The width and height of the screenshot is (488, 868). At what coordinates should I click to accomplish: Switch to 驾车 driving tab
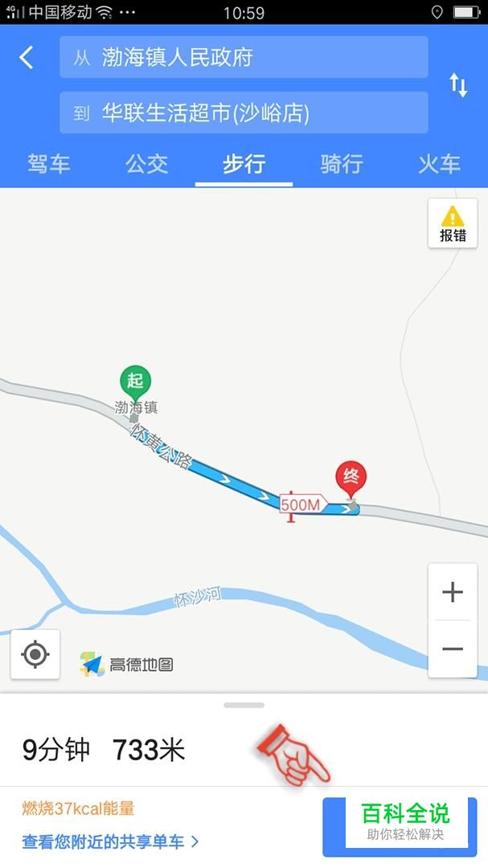(x=49, y=164)
